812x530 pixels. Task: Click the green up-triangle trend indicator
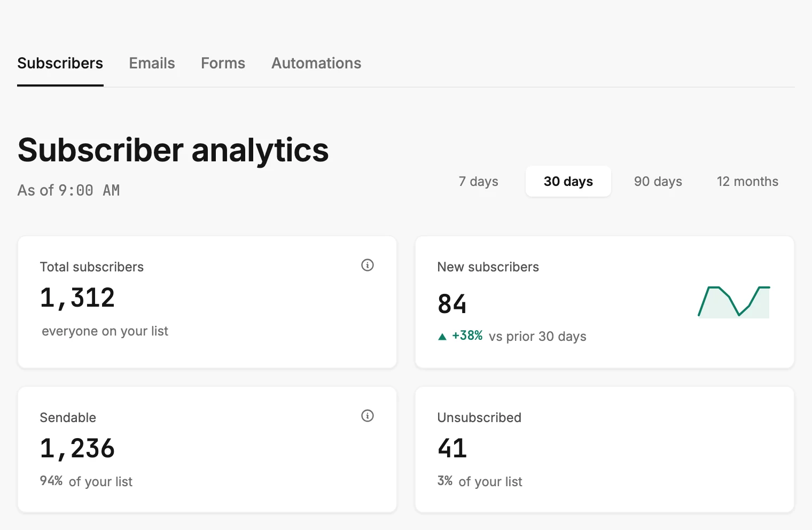tap(442, 337)
